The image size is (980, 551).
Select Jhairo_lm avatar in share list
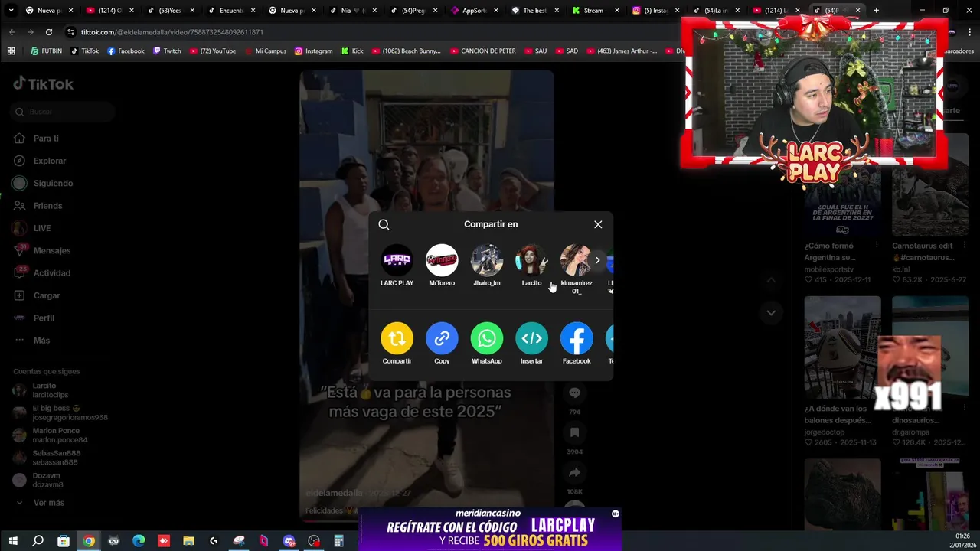487,260
